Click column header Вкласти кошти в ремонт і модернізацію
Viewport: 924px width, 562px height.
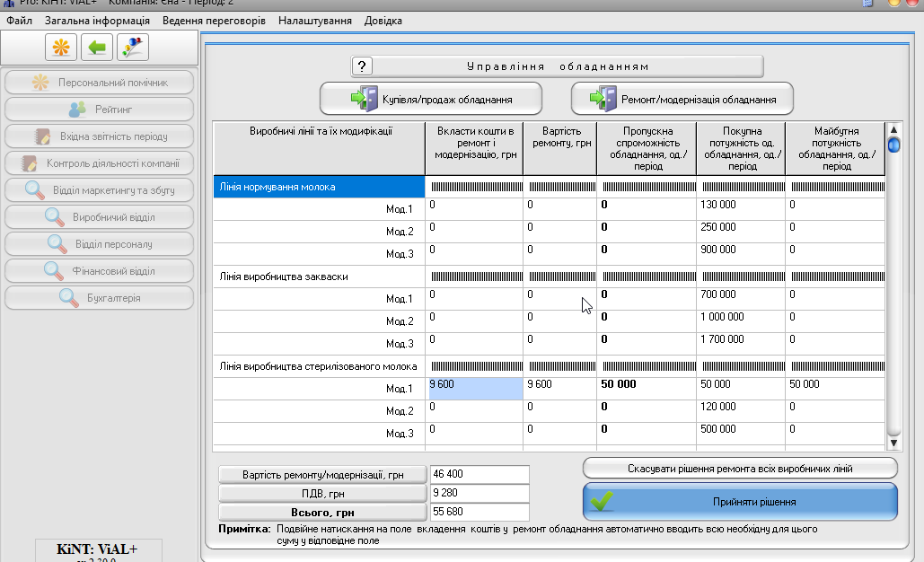474,148
